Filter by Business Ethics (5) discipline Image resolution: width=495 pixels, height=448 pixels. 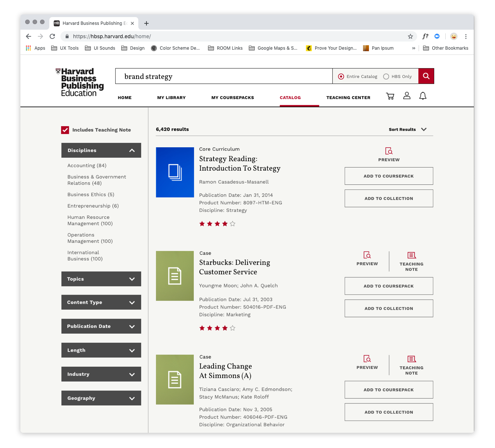click(91, 194)
